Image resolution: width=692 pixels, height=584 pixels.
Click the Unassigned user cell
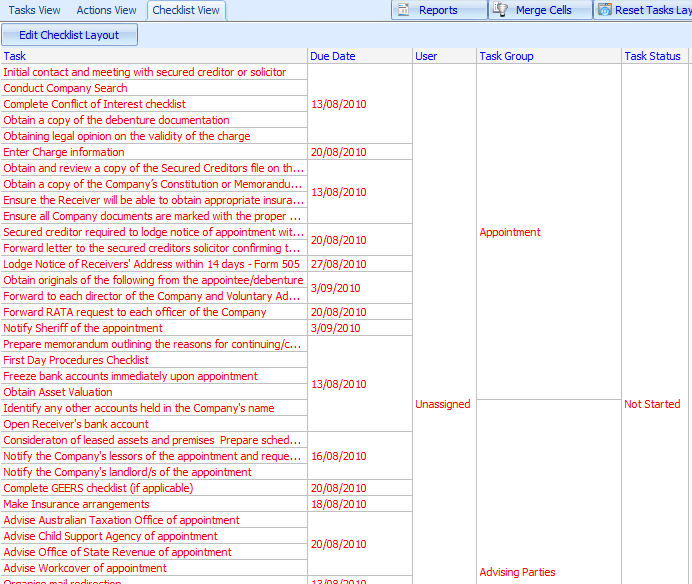point(442,404)
